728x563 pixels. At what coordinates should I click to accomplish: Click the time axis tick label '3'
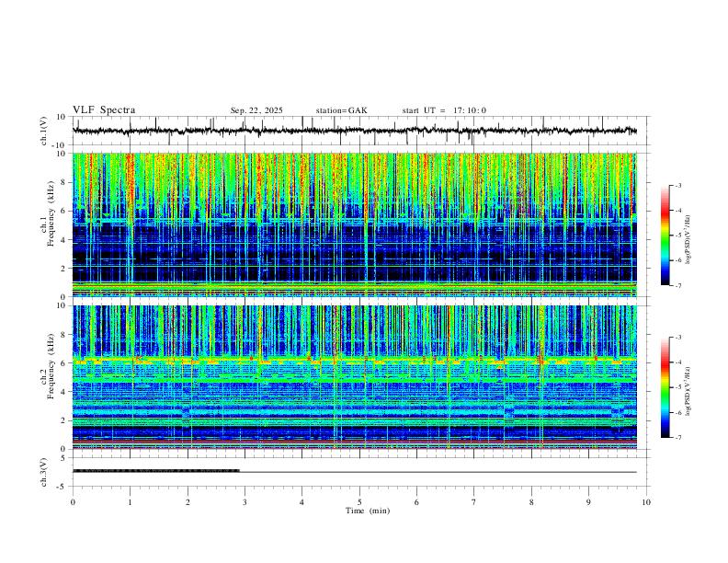(x=245, y=502)
